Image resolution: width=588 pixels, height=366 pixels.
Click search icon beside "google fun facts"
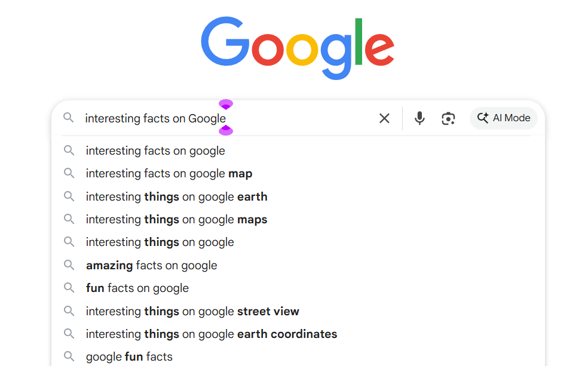69,356
